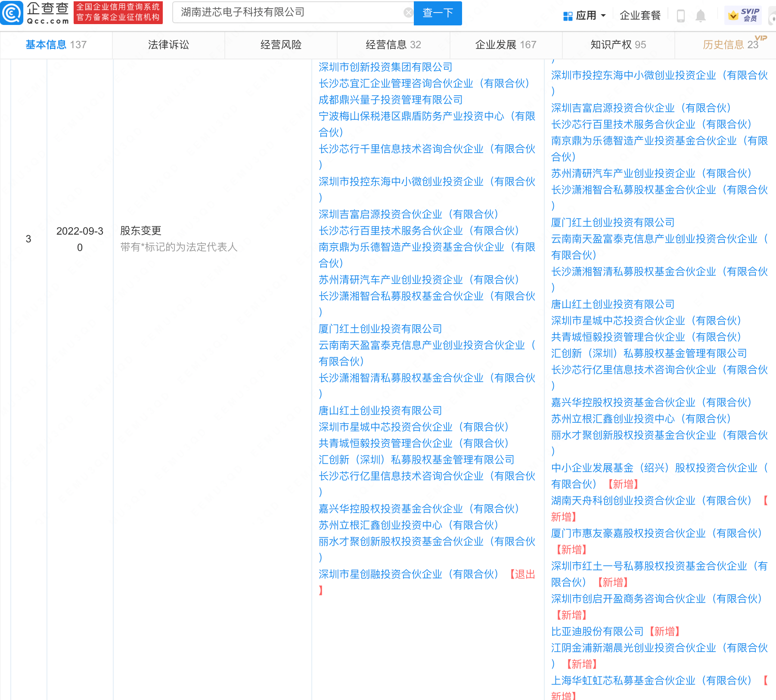The image size is (776, 700).
Task: Switch to the 知识产权 tab
Action: point(618,45)
